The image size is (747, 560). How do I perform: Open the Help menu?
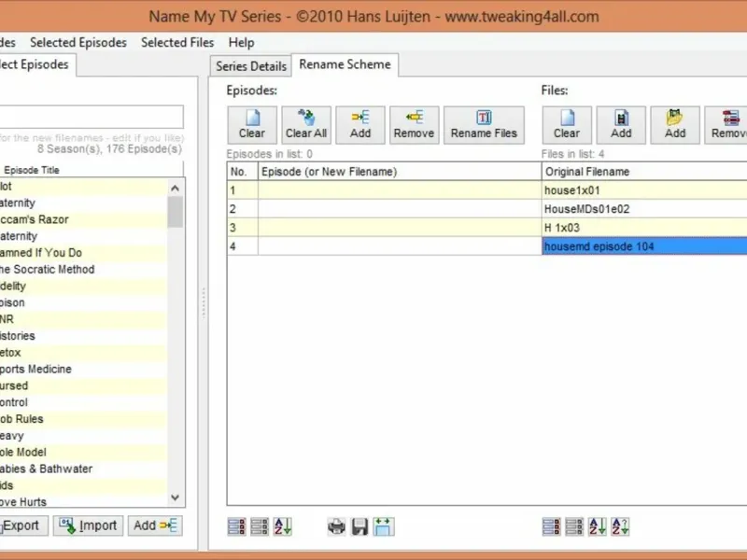241,42
